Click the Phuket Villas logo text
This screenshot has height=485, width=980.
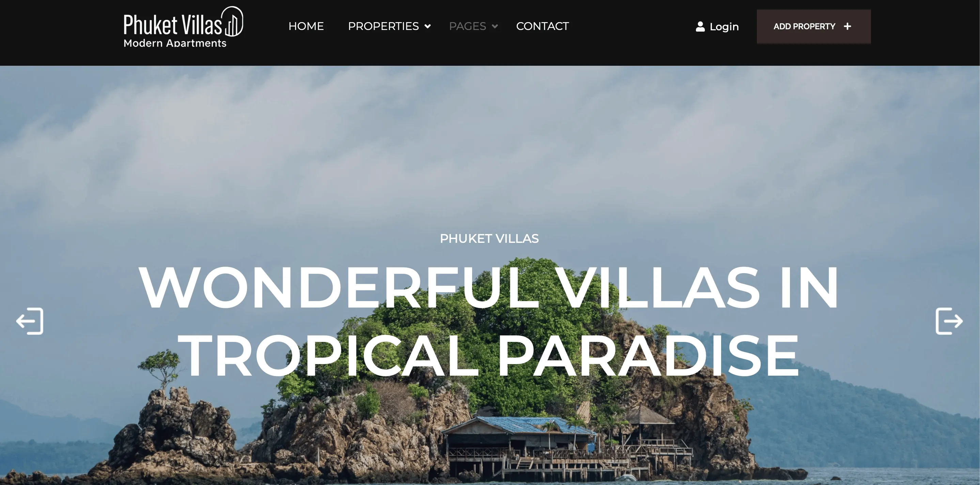pyautogui.click(x=173, y=25)
